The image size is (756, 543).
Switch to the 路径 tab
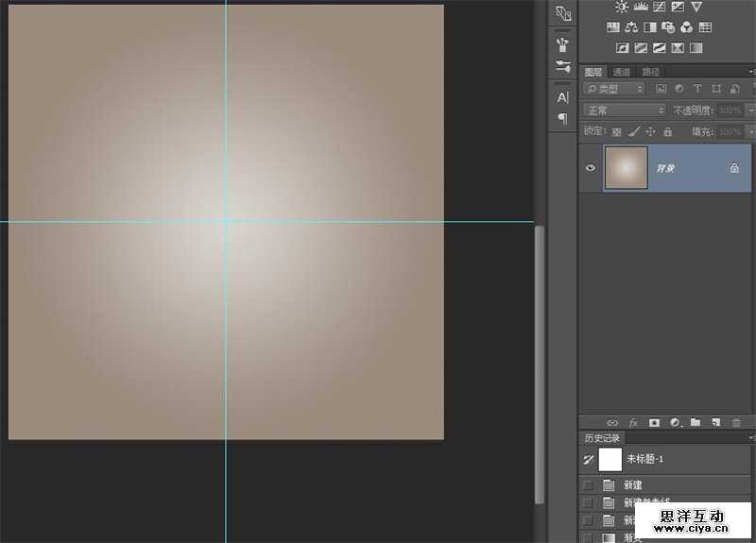(650, 72)
